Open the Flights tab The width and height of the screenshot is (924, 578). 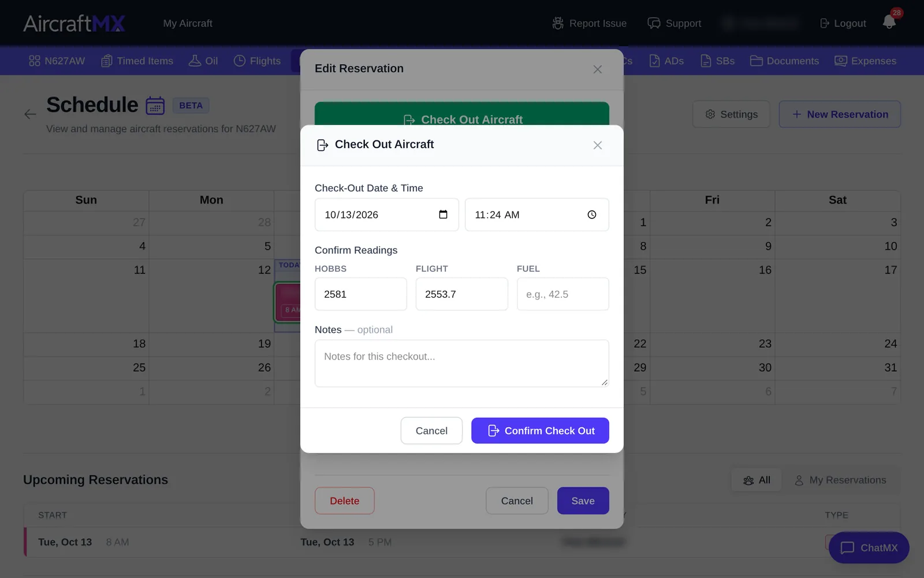point(257,61)
